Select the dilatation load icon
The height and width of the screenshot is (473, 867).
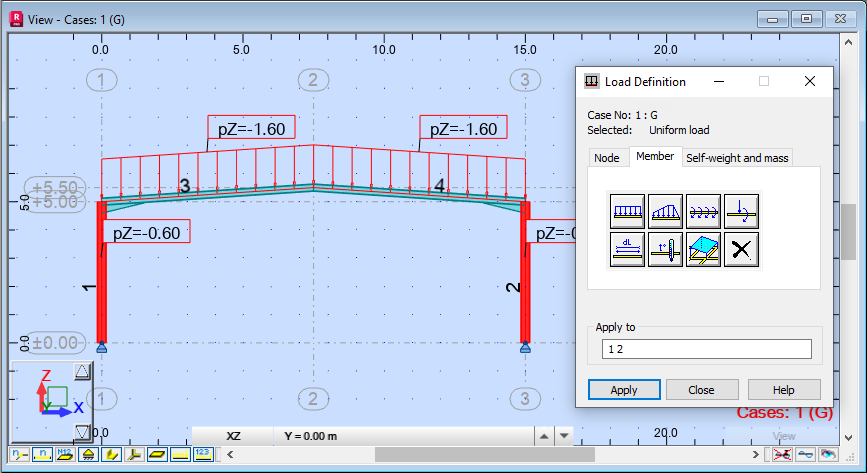pyautogui.click(x=627, y=250)
